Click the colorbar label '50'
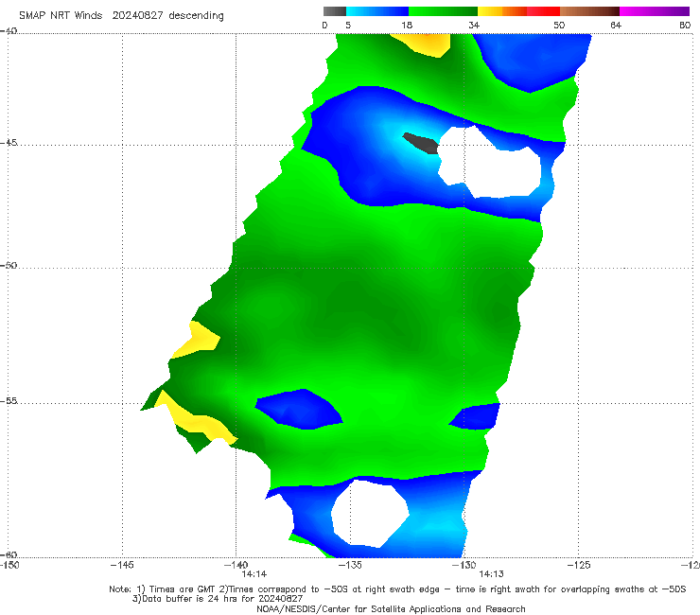The width and height of the screenshot is (700, 615). coord(559,25)
